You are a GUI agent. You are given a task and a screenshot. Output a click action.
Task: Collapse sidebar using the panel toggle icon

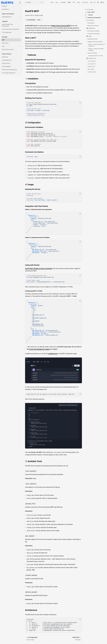tap(20, 2)
